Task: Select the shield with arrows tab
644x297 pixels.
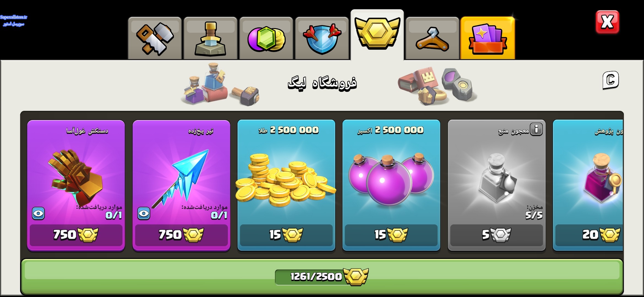Action: tap(322, 38)
